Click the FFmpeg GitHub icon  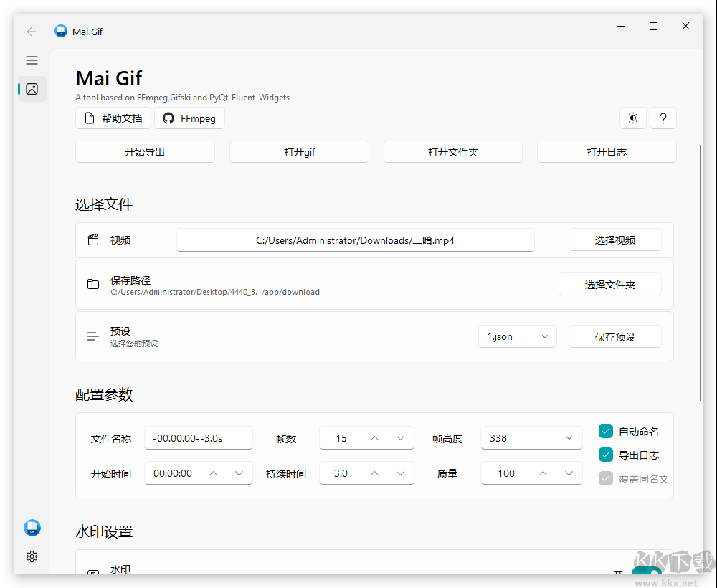tap(167, 118)
